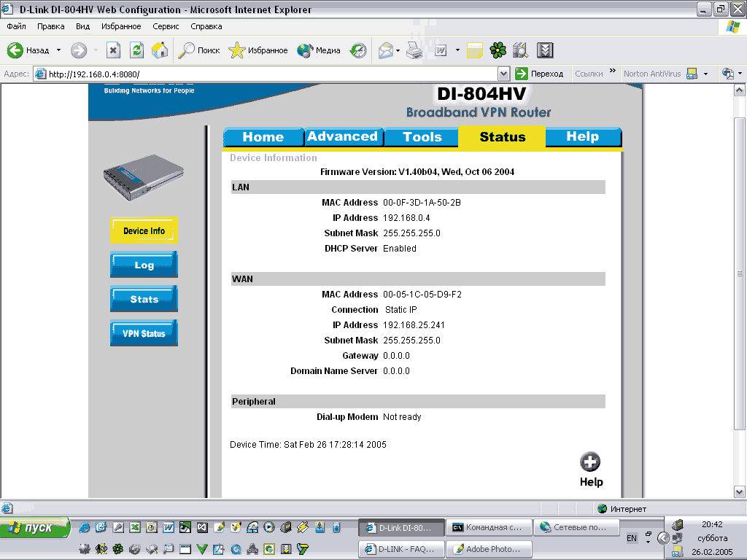Click the Go (Переход) button
The width and height of the screenshot is (747, 560).
point(540,74)
